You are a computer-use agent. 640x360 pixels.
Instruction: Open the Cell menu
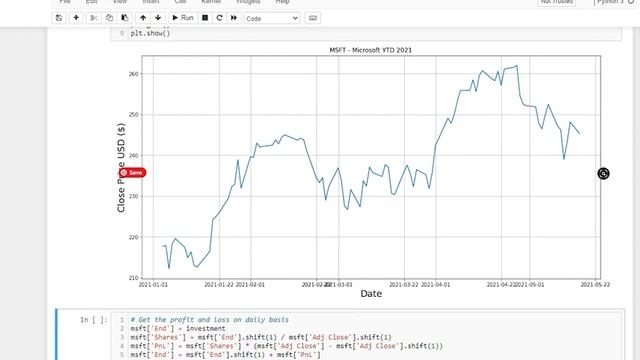point(180,2)
